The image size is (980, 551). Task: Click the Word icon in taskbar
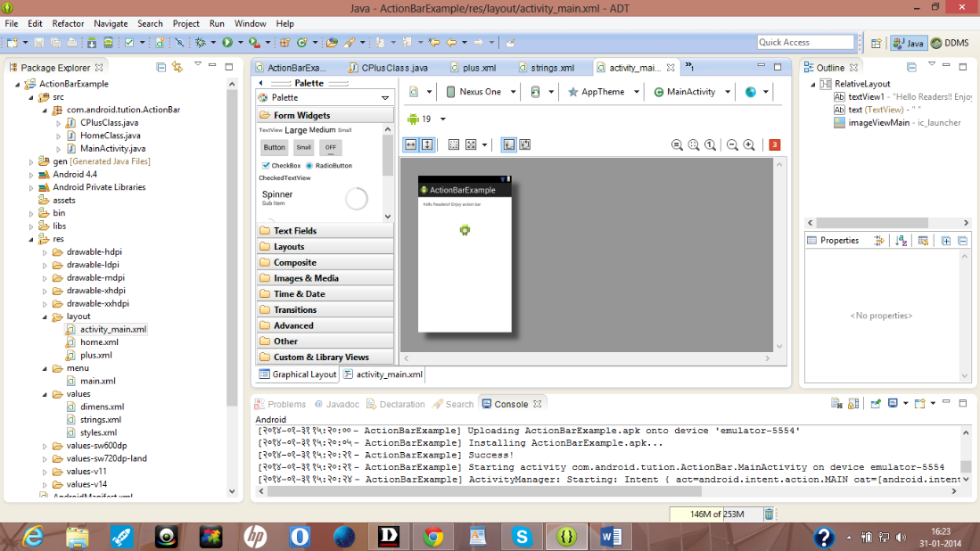point(611,537)
